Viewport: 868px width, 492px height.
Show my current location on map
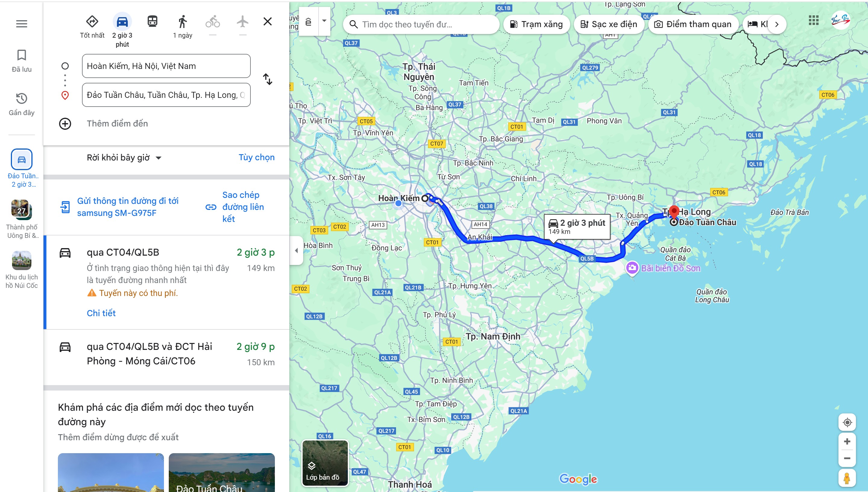(847, 422)
